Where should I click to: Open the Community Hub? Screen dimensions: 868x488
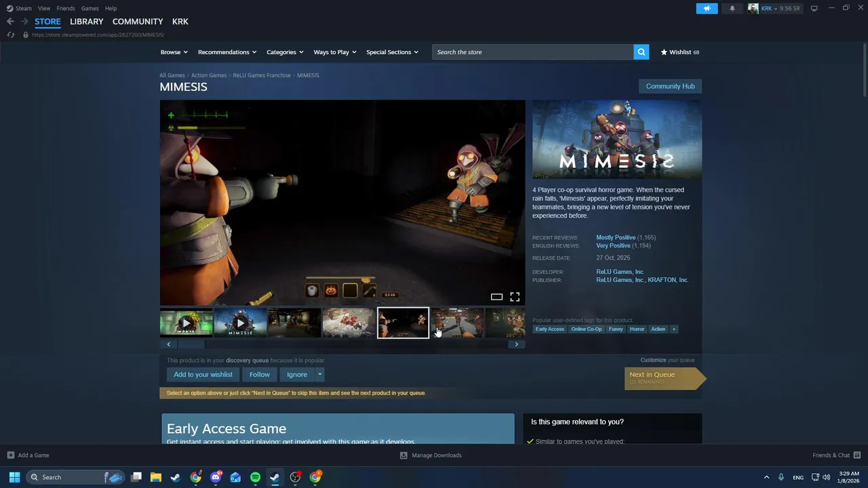pyautogui.click(x=670, y=86)
